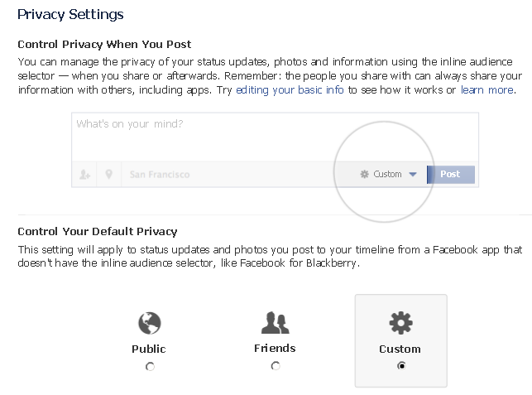
Task: Open the editing your basic info link
Action: [290, 89]
